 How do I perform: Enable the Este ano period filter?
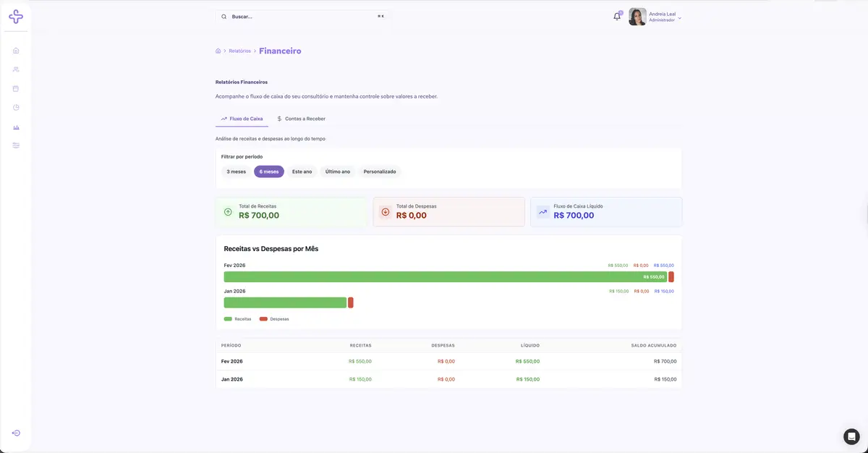point(302,172)
